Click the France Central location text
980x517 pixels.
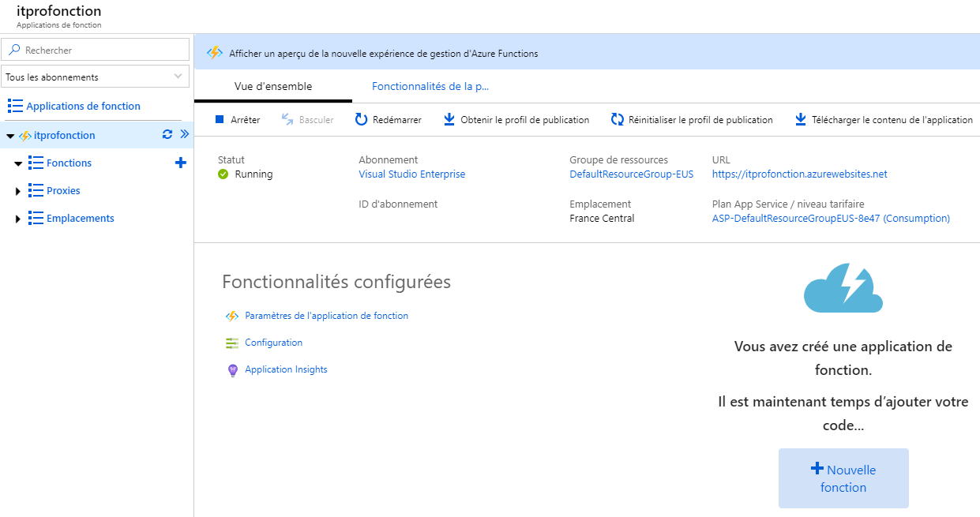coord(601,218)
